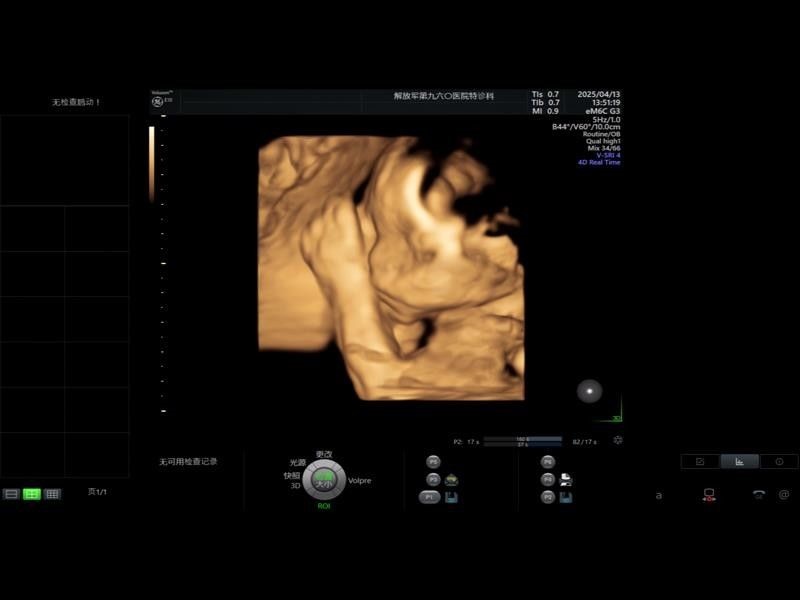Click the green center of trackball dial
800x600 pixels.
324,481
